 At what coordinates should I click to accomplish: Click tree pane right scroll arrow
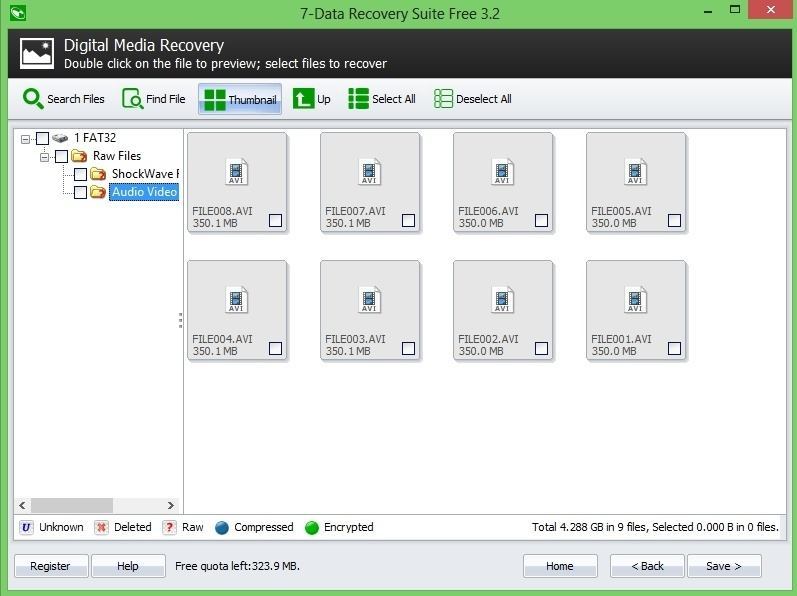(171, 505)
